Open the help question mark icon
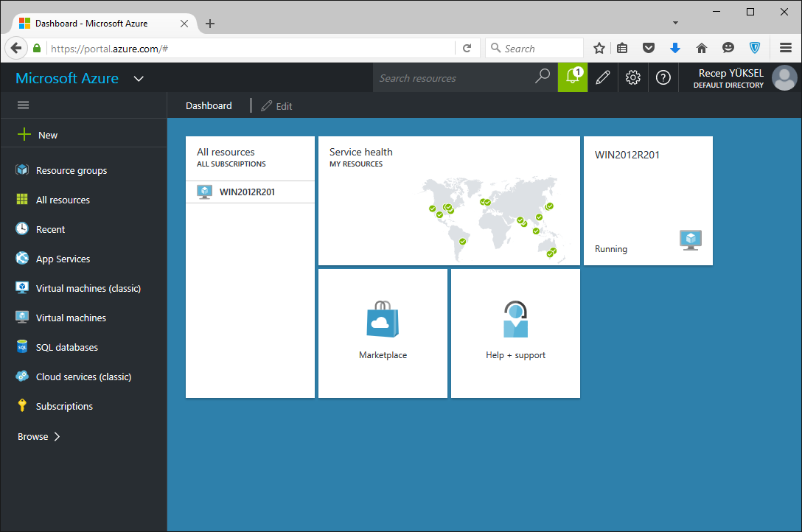Viewport: 802px width, 532px height. click(663, 77)
